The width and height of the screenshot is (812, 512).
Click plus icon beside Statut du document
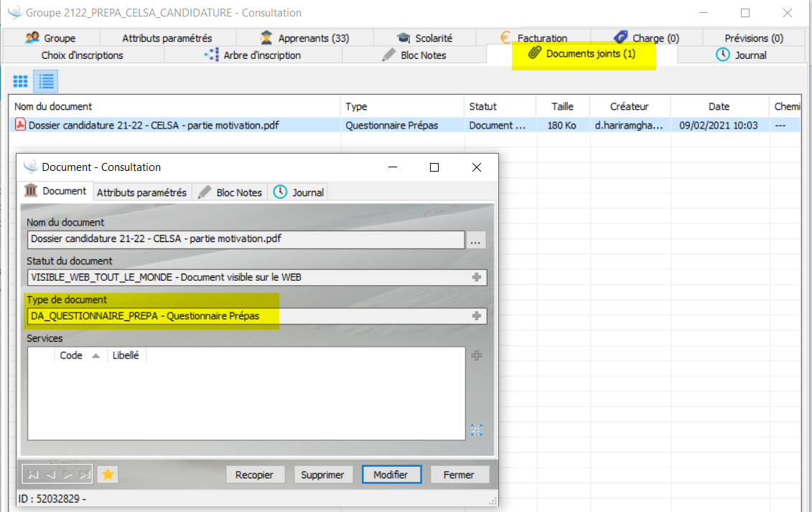pyautogui.click(x=475, y=277)
